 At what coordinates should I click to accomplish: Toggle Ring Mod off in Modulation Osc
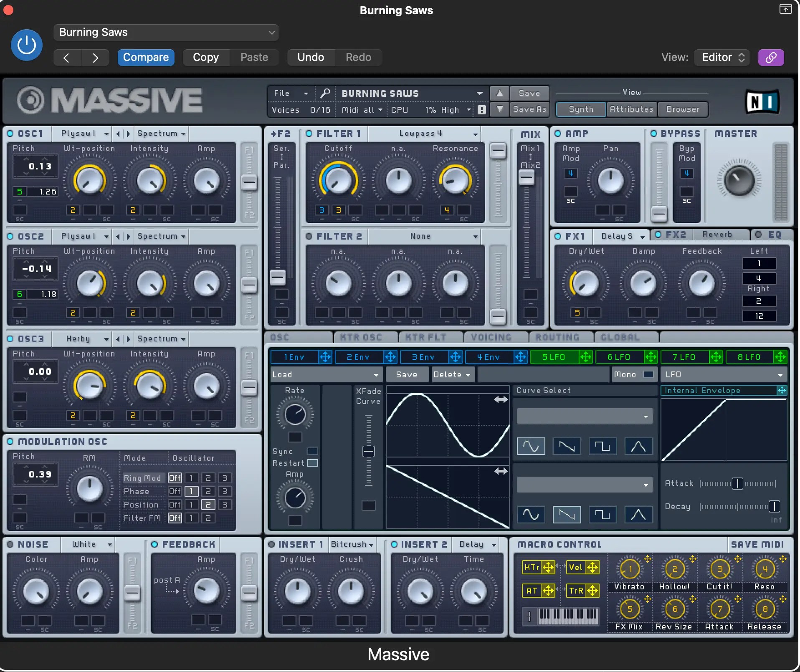click(x=175, y=478)
